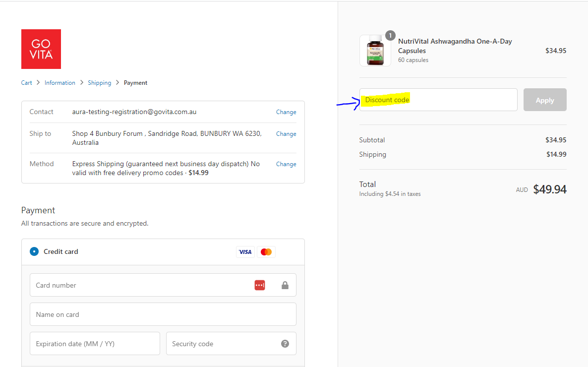The height and width of the screenshot is (367, 588).
Task: Change the Ship to address
Action: [286, 133]
